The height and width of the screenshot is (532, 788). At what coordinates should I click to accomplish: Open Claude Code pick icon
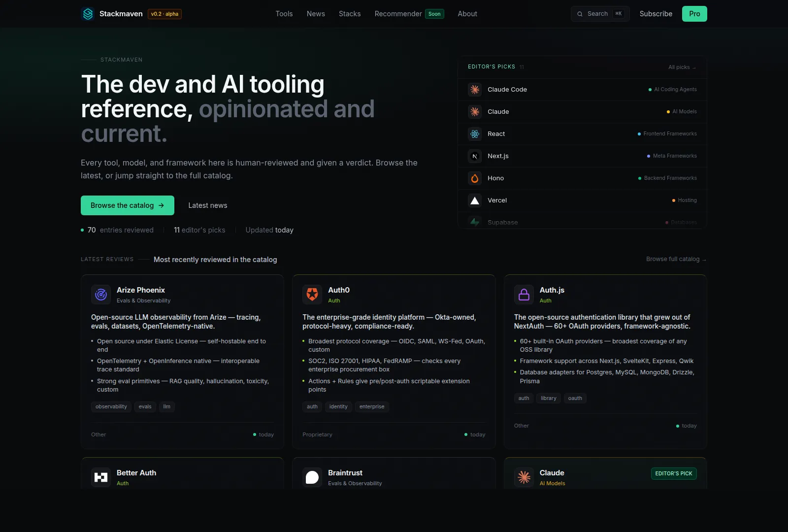475,90
